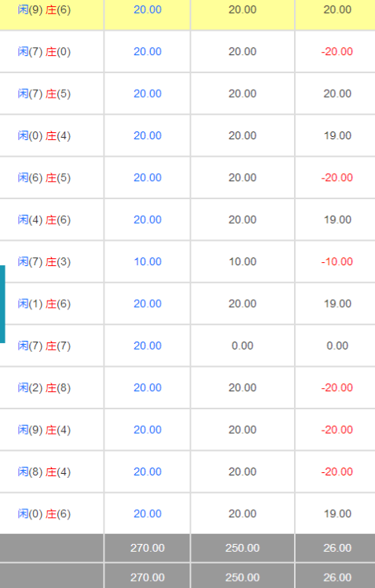
Task: Select the red -10.00 loss value
Action: tap(337, 261)
